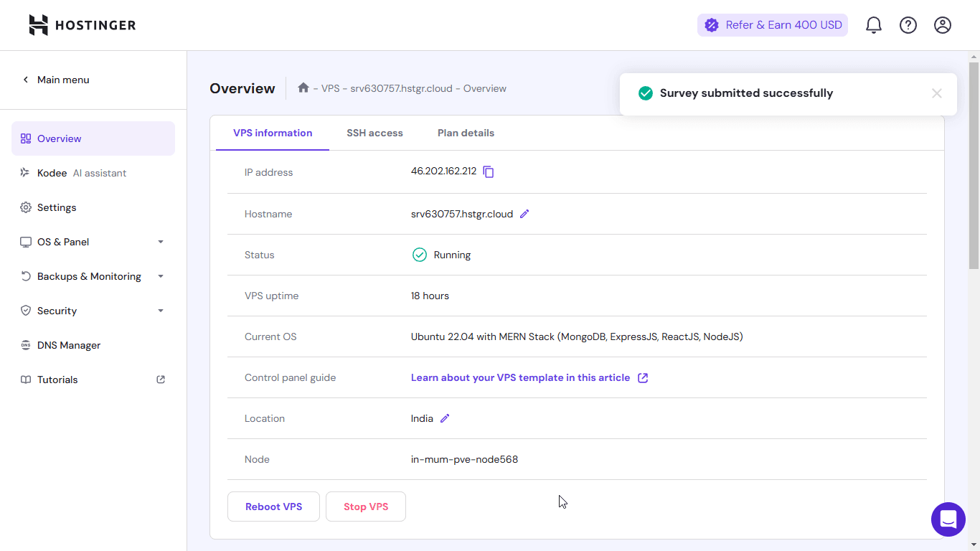Screen dimensions: 980x551
Task: Open the help question mark icon
Action: [908, 25]
